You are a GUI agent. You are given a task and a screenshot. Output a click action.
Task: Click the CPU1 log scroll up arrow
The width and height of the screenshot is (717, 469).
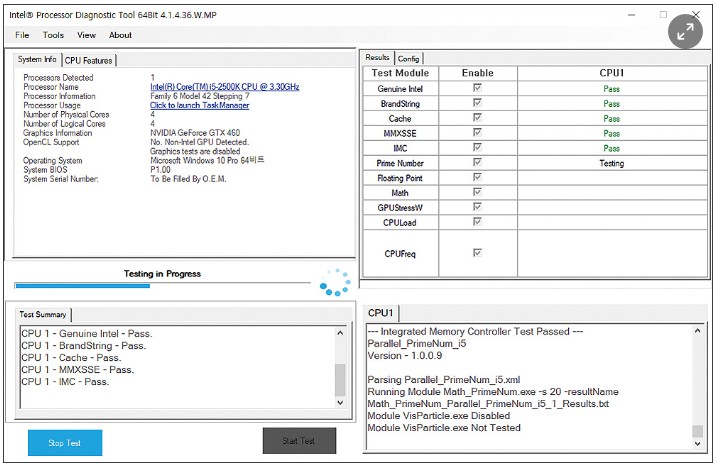pyautogui.click(x=697, y=330)
